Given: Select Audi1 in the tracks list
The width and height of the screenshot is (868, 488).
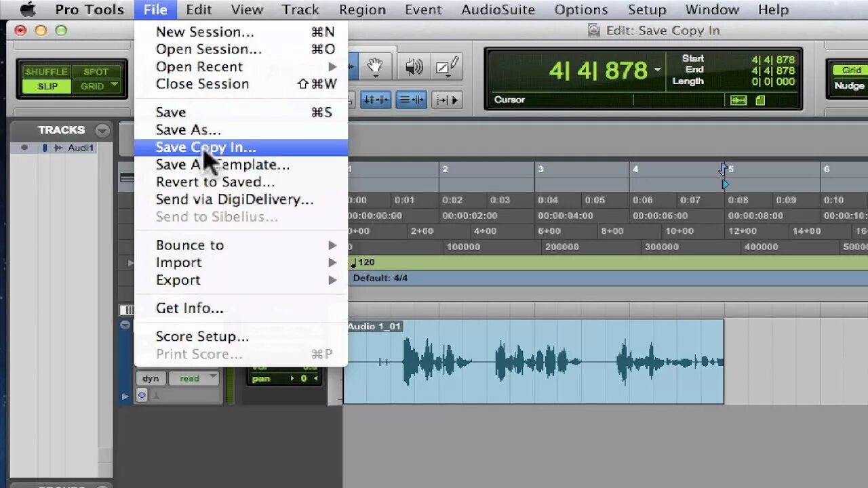Looking at the screenshot, I should 81,148.
